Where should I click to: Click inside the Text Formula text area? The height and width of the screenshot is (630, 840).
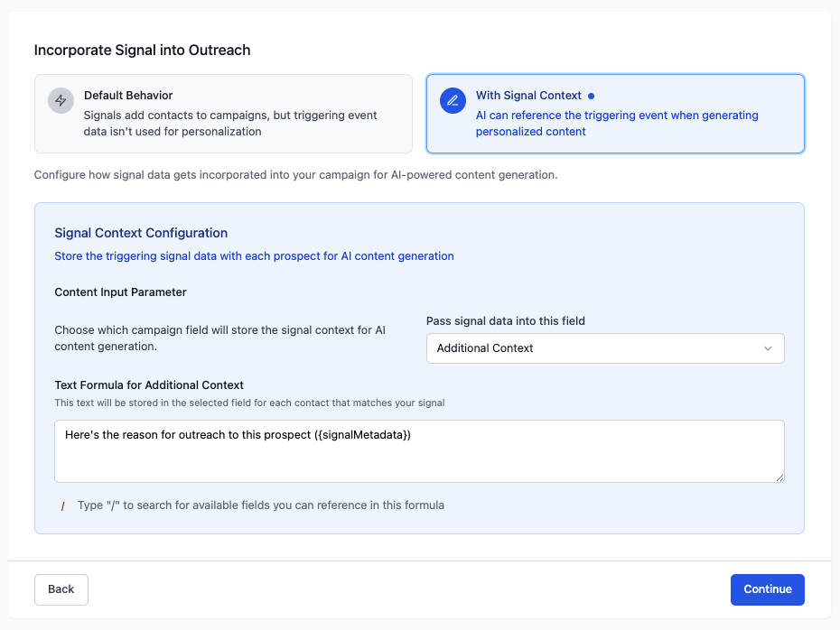point(419,451)
